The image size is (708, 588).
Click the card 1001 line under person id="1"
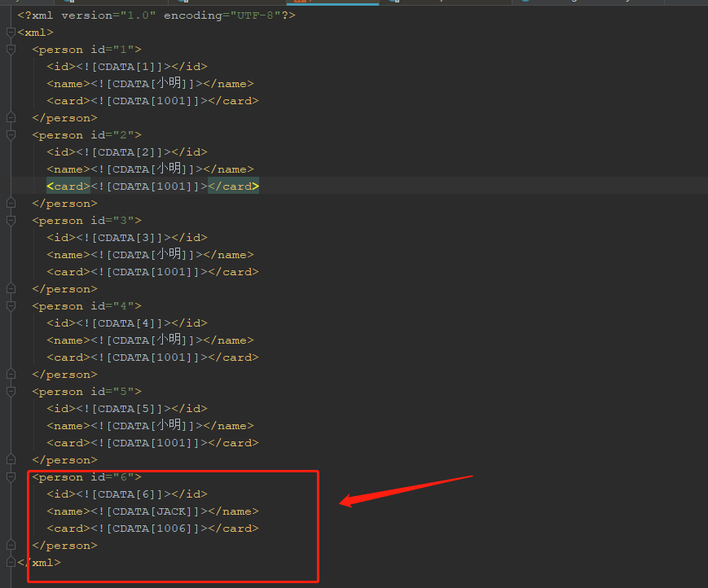[152, 101]
